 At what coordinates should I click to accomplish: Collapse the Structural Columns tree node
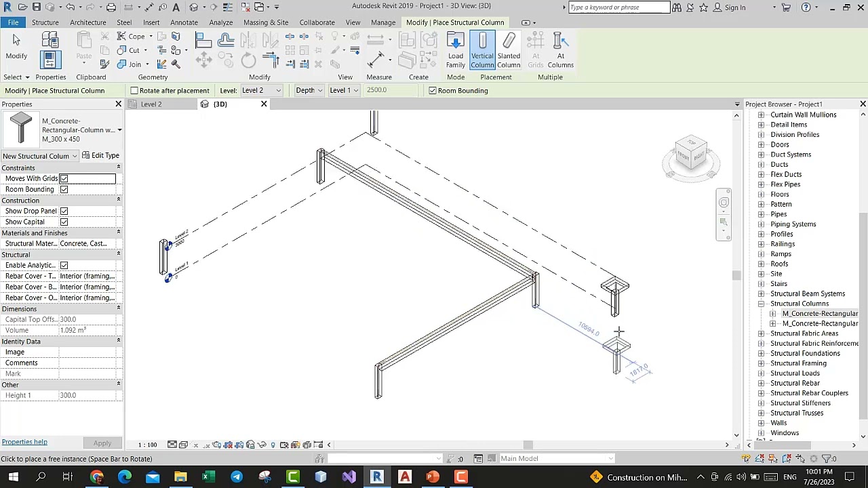[x=761, y=304]
